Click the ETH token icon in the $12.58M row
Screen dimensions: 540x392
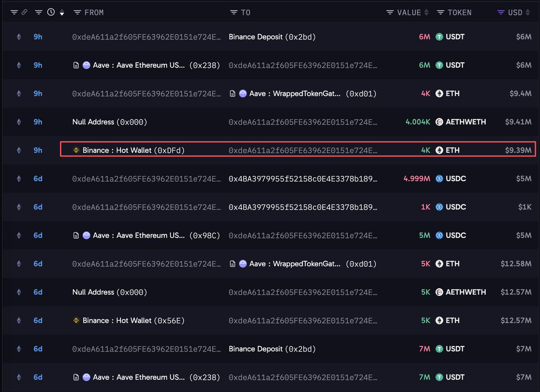(x=439, y=263)
